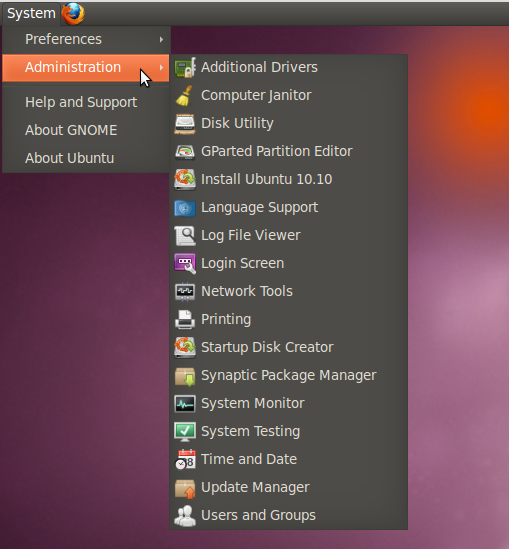Click the System Monitor graph icon
The width and height of the screenshot is (509, 549).
coord(185,404)
